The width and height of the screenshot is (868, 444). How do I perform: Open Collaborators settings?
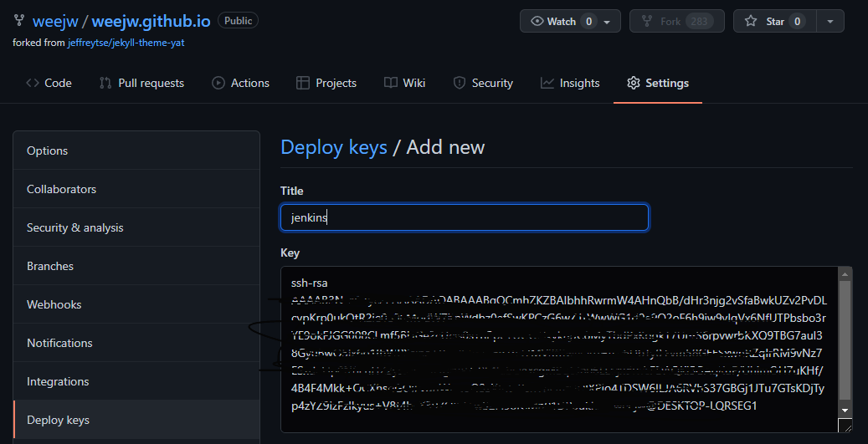click(x=136, y=189)
